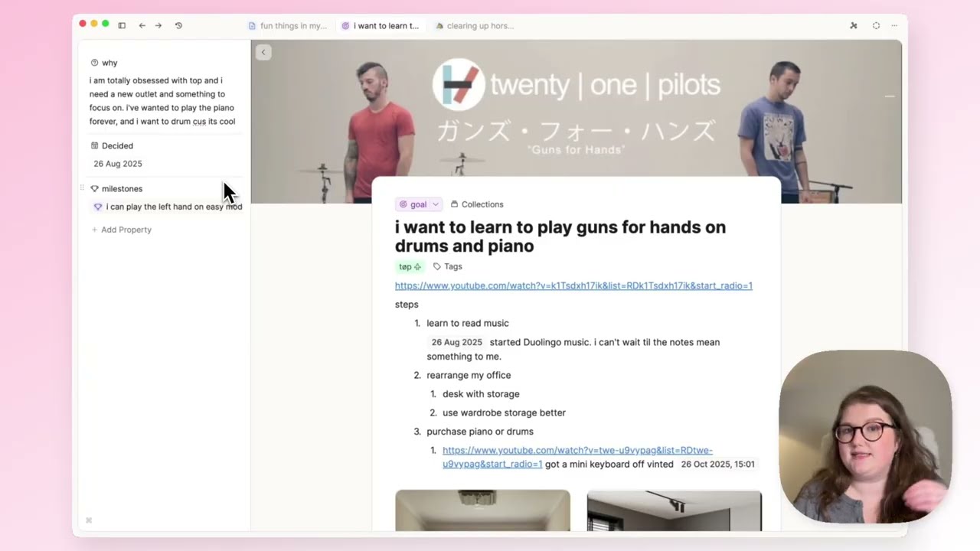Click the small icon at sidebar bottom-left
The width and height of the screenshot is (980, 551).
point(89,520)
